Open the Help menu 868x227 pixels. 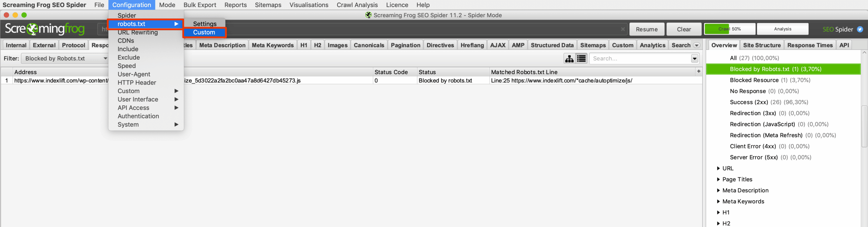click(x=423, y=5)
